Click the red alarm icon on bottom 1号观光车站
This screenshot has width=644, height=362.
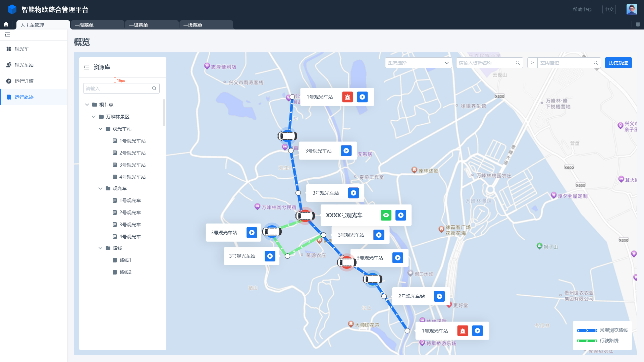click(x=463, y=331)
